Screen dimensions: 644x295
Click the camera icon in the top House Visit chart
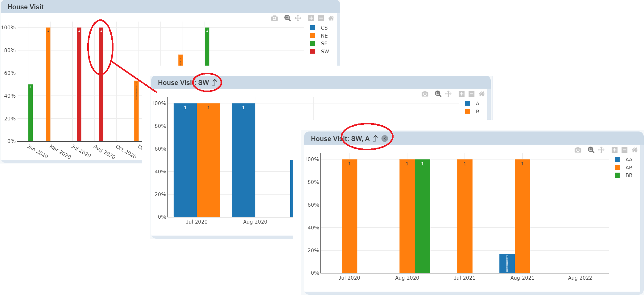(274, 18)
